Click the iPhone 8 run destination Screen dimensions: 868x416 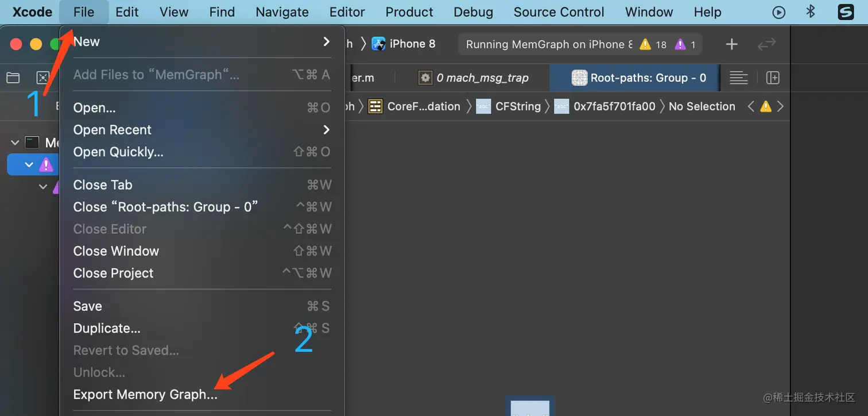point(404,44)
